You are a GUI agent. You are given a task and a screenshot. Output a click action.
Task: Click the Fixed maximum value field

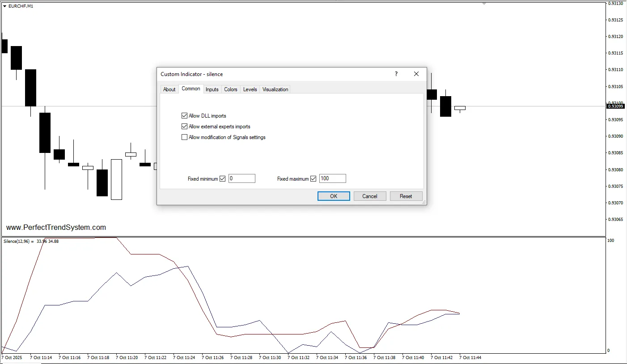pos(333,179)
